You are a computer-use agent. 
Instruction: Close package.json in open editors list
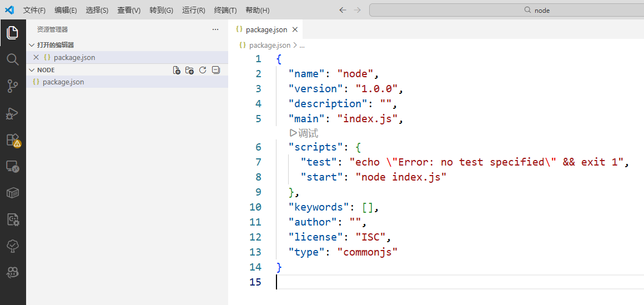(36, 57)
